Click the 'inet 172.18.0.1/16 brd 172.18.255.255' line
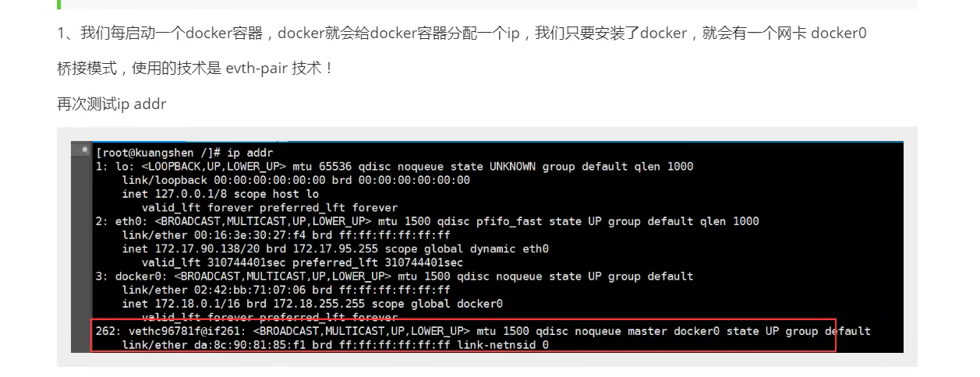The image size is (980, 377). [313, 304]
